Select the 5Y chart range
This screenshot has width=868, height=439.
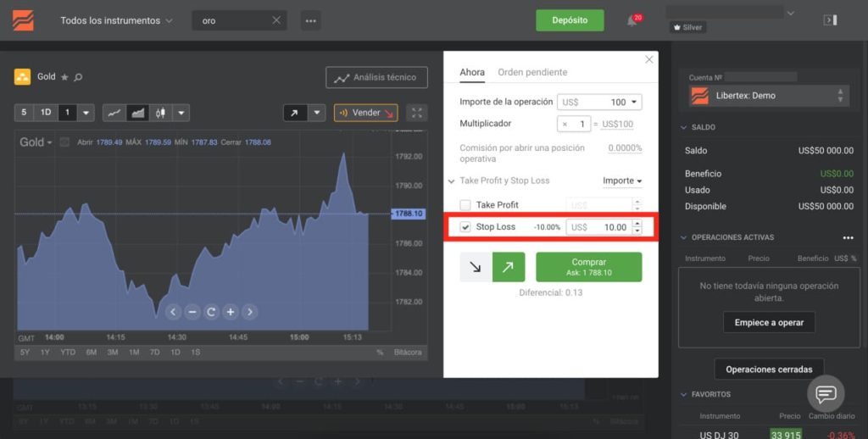point(25,352)
